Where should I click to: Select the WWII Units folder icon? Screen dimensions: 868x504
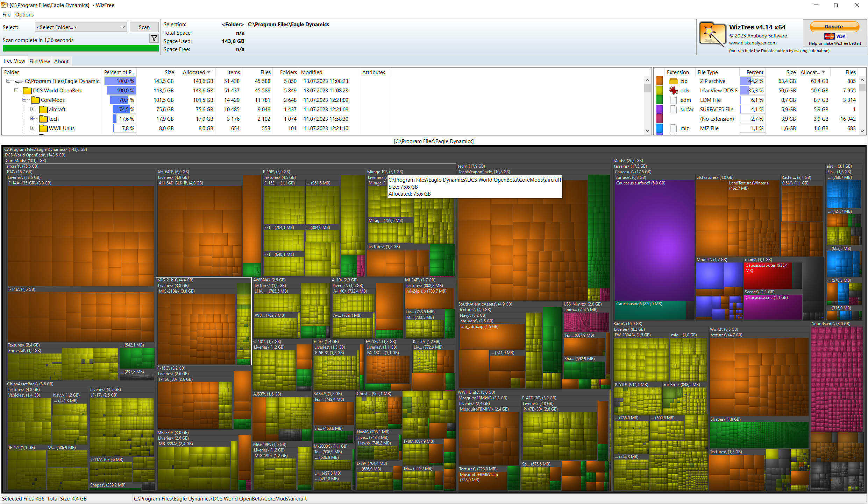pos(43,128)
